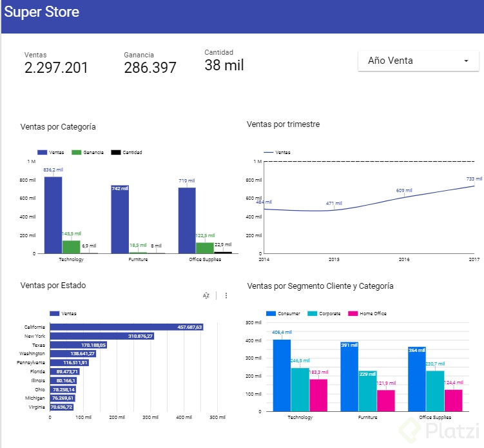484x448 pixels.
Task: Select the Home Office legend entry
Action: [x=367, y=313]
